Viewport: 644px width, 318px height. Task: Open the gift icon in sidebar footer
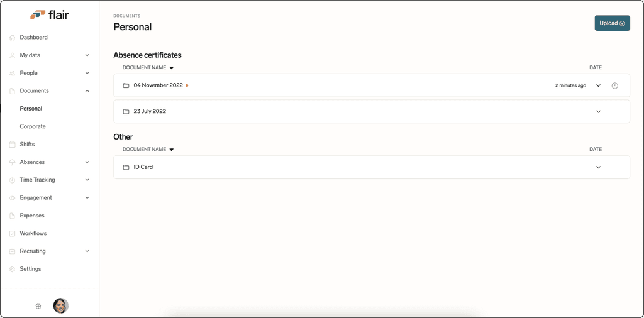(x=38, y=305)
